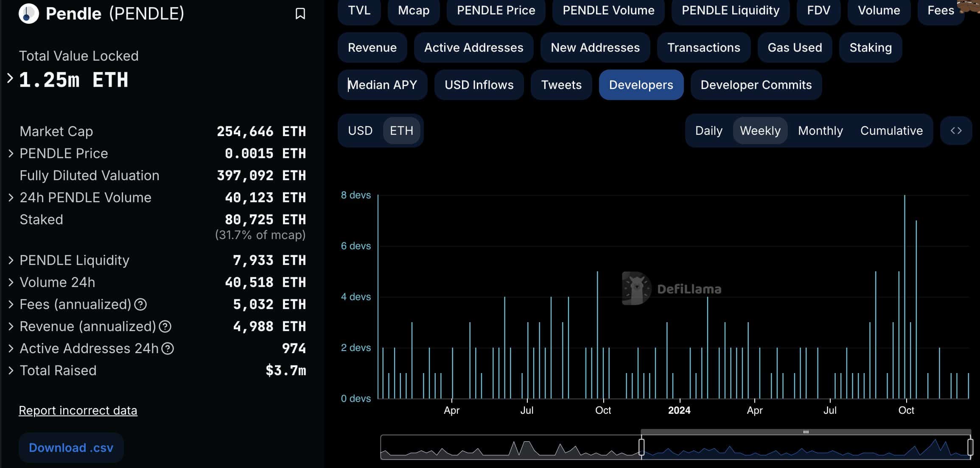Select the Weekly interval
This screenshot has width=980, height=468.
point(760,131)
